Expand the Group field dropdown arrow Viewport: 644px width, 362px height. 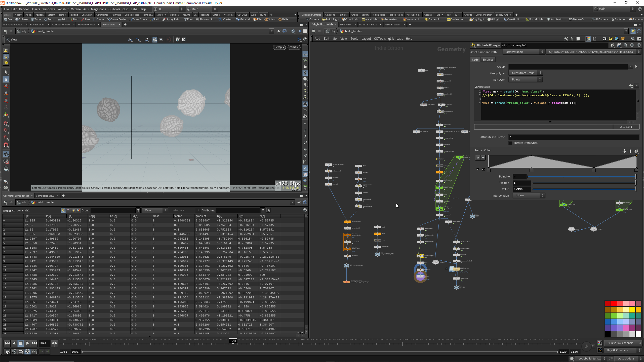tap(631, 67)
